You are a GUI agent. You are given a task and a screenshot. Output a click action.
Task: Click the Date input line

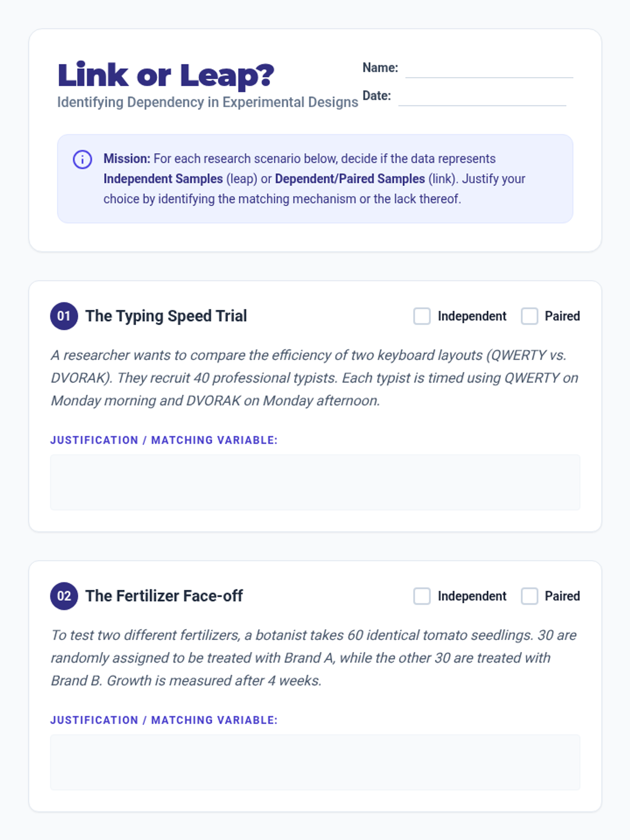coord(482,98)
